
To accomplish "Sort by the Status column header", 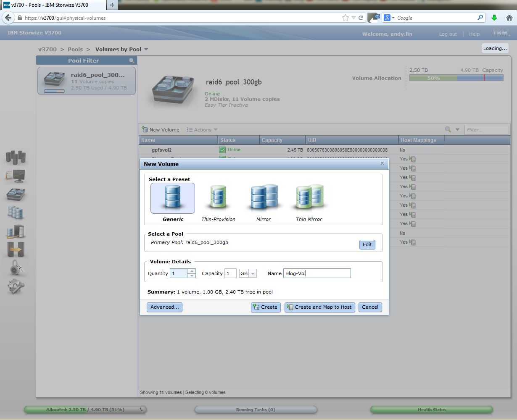I will pos(238,140).
